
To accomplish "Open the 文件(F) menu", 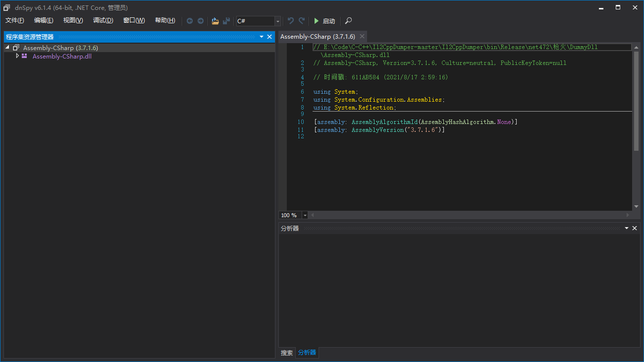I will (x=15, y=20).
